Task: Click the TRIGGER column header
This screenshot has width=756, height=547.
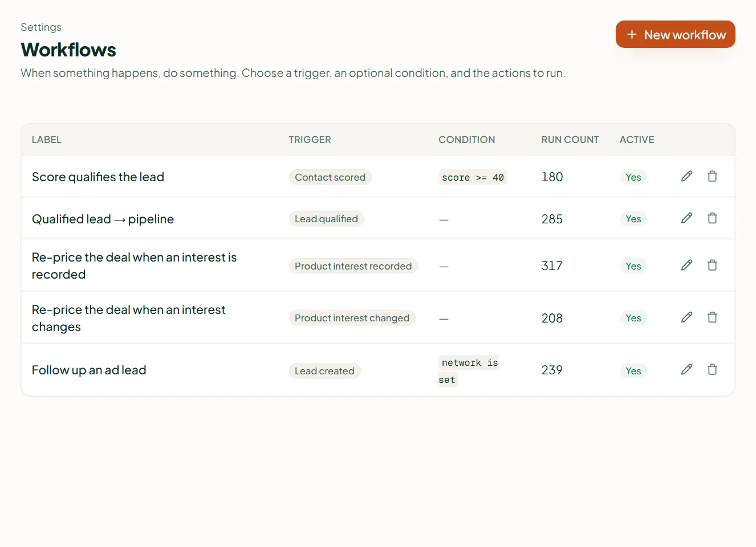Action: click(310, 140)
